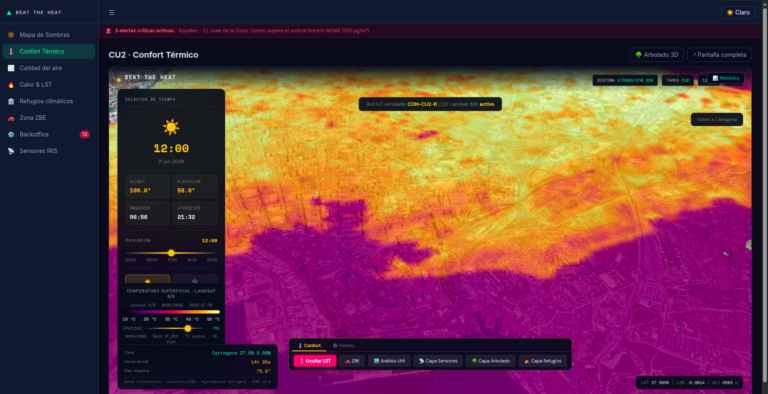Toggle the hamburger menu in top bar
This screenshot has height=394, width=768.
click(112, 13)
